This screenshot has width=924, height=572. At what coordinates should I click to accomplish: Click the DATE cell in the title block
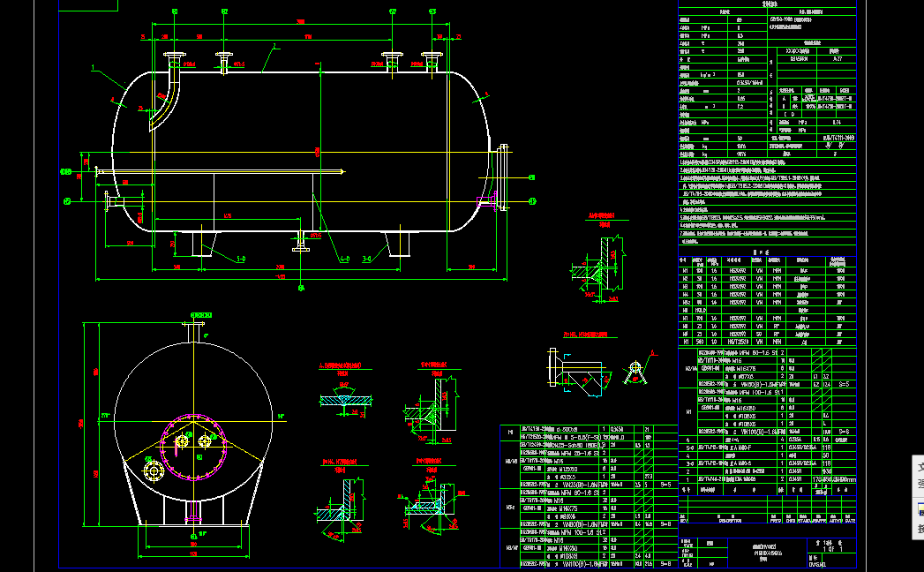tap(847, 521)
